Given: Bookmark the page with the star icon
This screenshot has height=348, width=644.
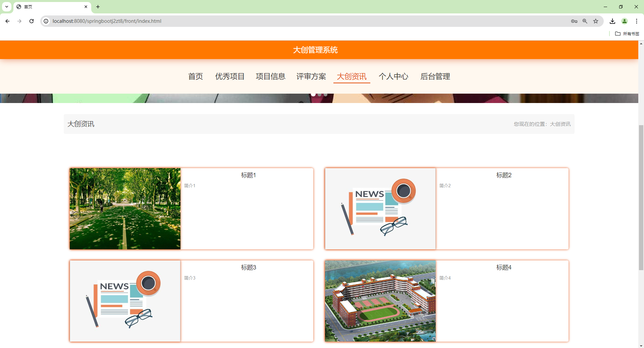Looking at the screenshot, I should [x=596, y=21].
